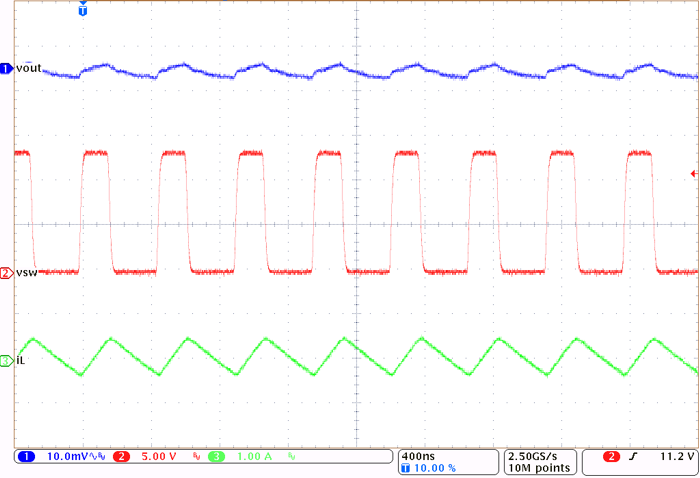700x478 pixels.
Task: Click the 400ns timebase readout
Action: [417, 455]
